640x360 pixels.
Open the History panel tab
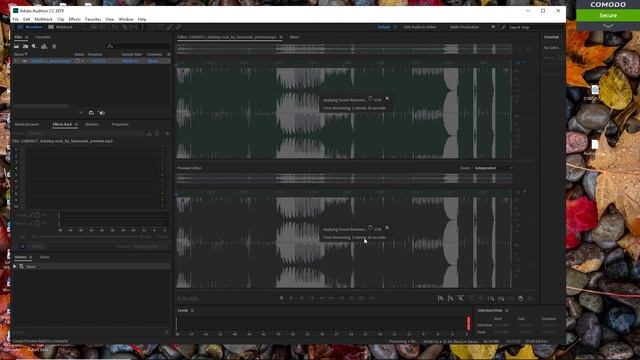pyautogui.click(x=20, y=257)
